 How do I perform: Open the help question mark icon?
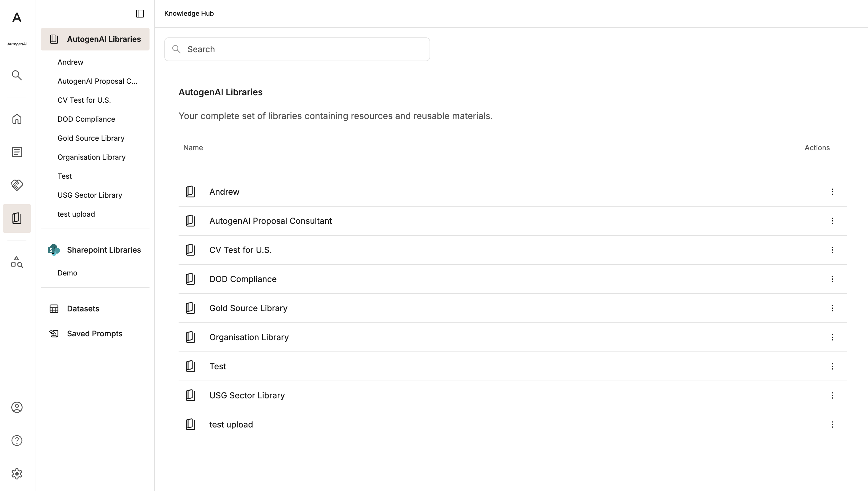(x=17, y=441)
